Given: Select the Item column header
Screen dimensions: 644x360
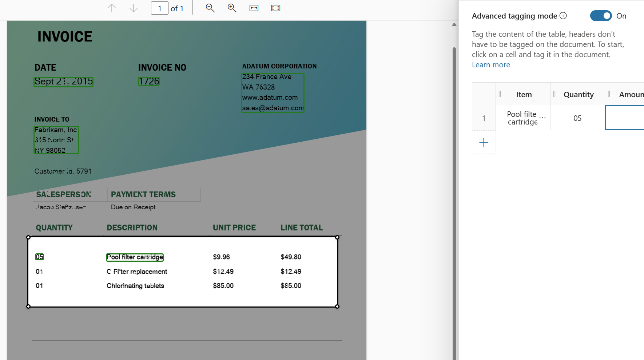Looking at the screenshot, I should click(x=524, y=95).
